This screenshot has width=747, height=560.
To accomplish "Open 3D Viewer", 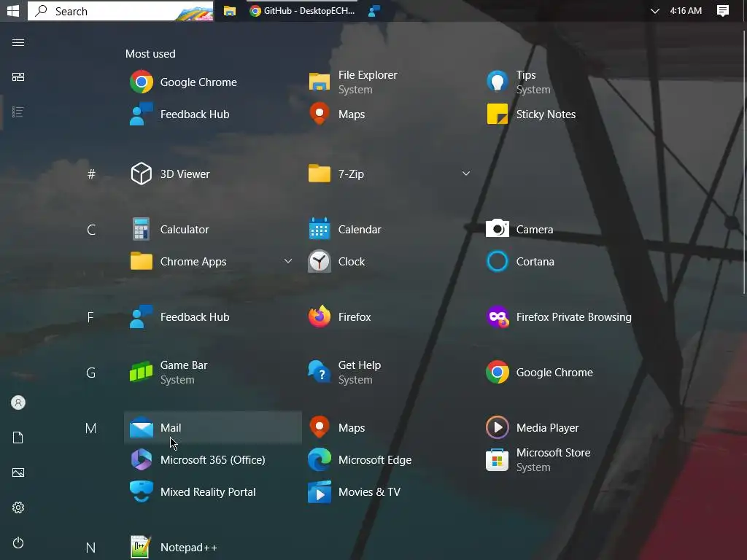I will pyautogui.click(x=212, y=174).
